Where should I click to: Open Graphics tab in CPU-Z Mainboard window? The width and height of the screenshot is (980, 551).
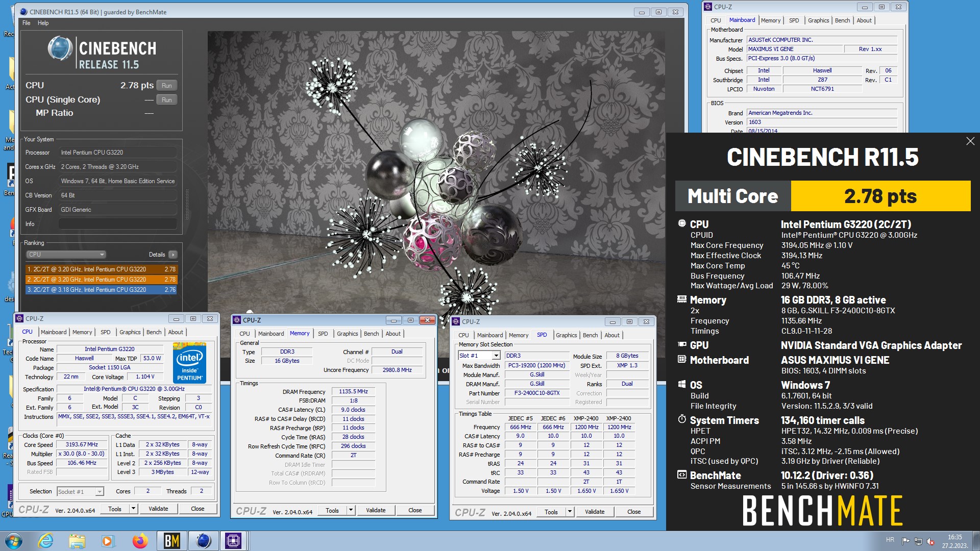click(818, 20)
